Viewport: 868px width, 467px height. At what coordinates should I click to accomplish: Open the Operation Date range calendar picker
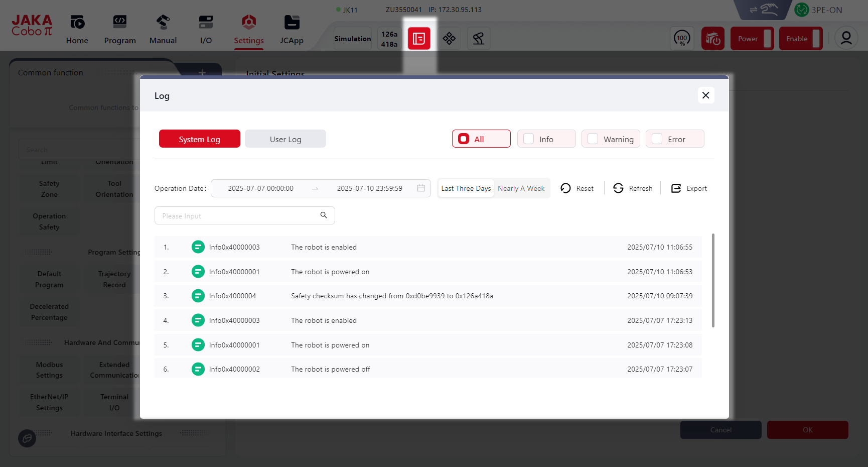[x=420, y=188]
